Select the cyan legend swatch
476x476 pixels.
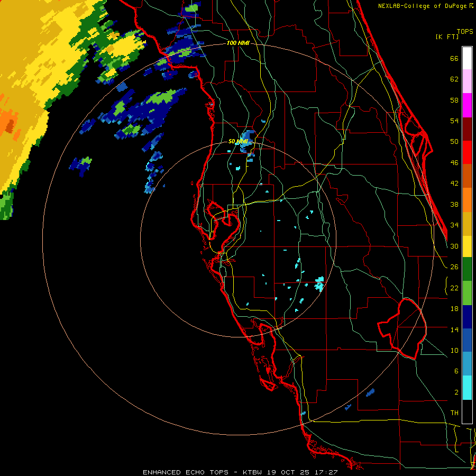(x=467, y=388)
